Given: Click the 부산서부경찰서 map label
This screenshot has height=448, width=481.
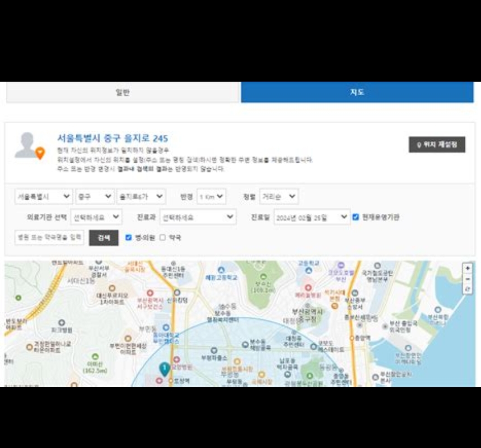Looking at the screenshot, I should coord(99,272).
